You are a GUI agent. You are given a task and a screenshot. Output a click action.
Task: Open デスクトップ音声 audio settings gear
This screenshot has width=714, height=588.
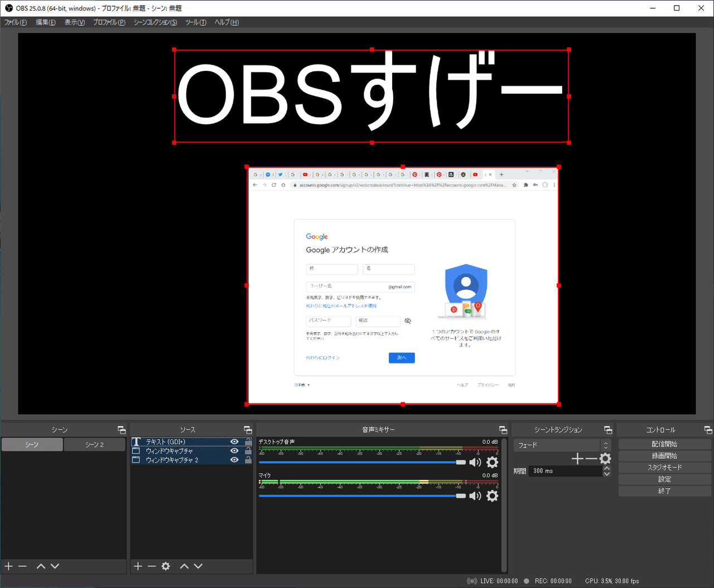(x=492, y=462)
